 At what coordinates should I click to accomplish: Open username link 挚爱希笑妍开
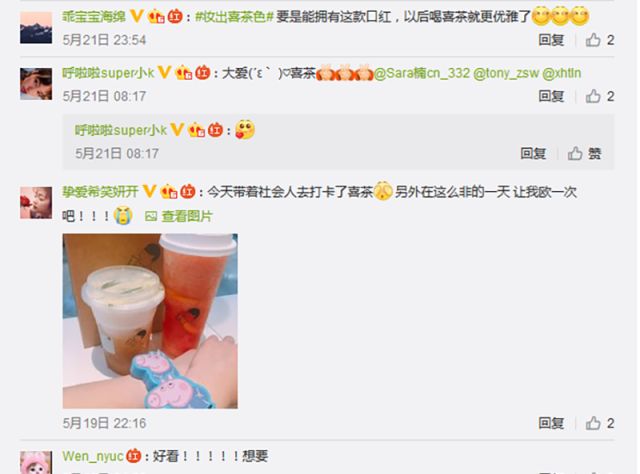[x=100, y=191]
